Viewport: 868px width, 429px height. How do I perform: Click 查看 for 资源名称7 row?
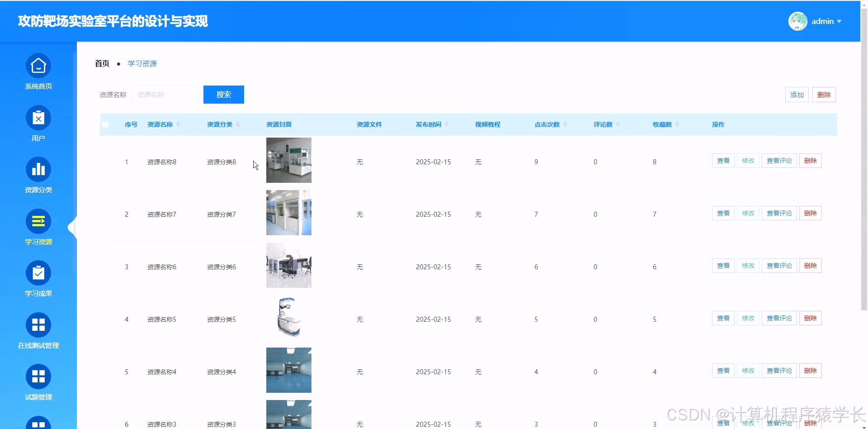click(x=723, y=213)
